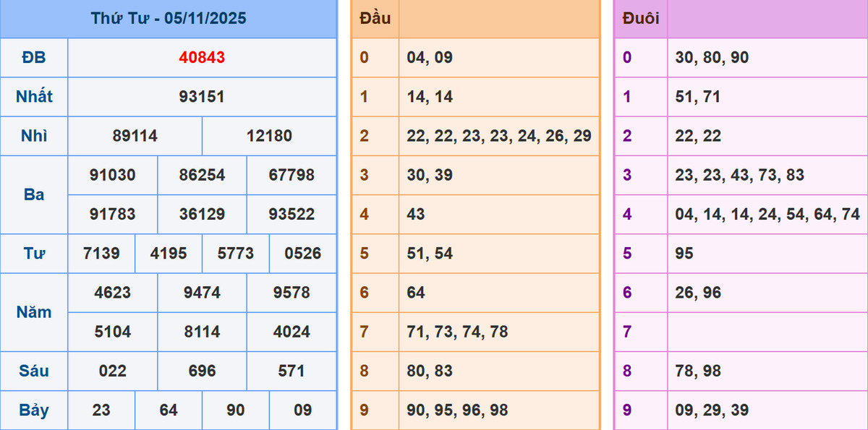The image size is (868, 430).
Task: Click the Đuôi column header
Action: pos(641,19)
